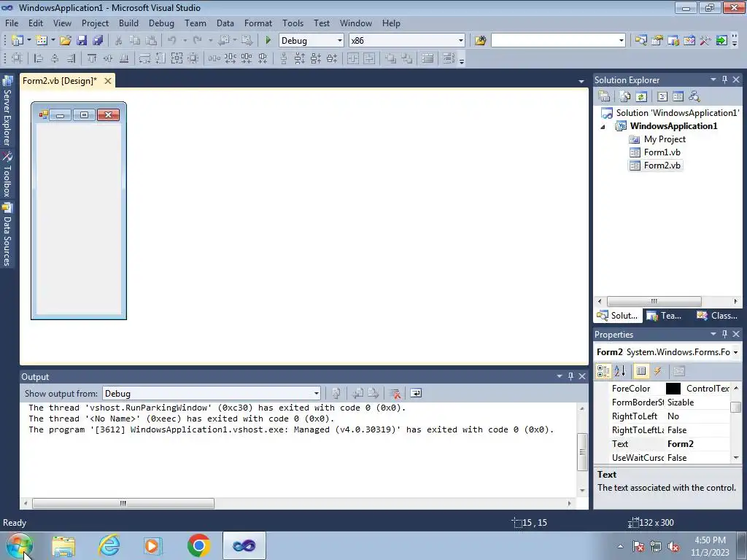
Task: Collapse the WindowsApplication1 project node
Action: [603, 127]
